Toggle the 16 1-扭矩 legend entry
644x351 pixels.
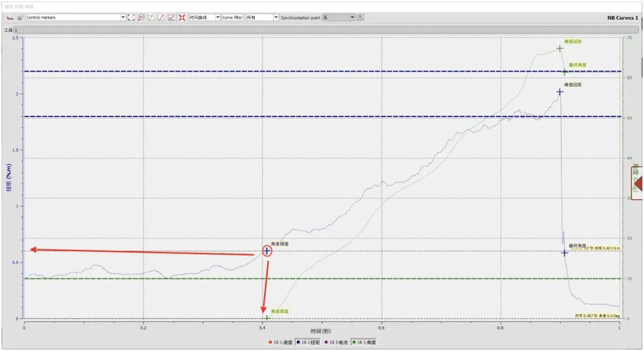point(308,343)
